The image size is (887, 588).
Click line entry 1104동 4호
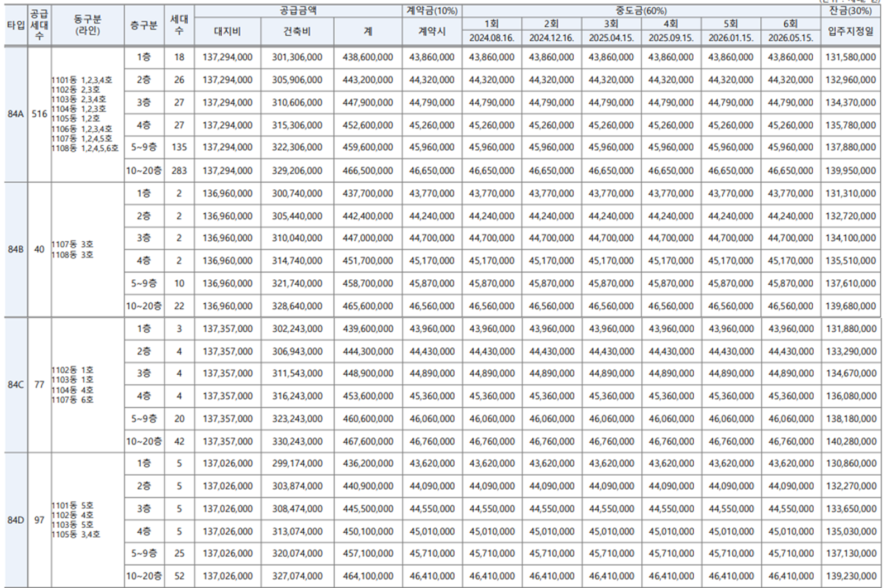[x=72, y=390]
